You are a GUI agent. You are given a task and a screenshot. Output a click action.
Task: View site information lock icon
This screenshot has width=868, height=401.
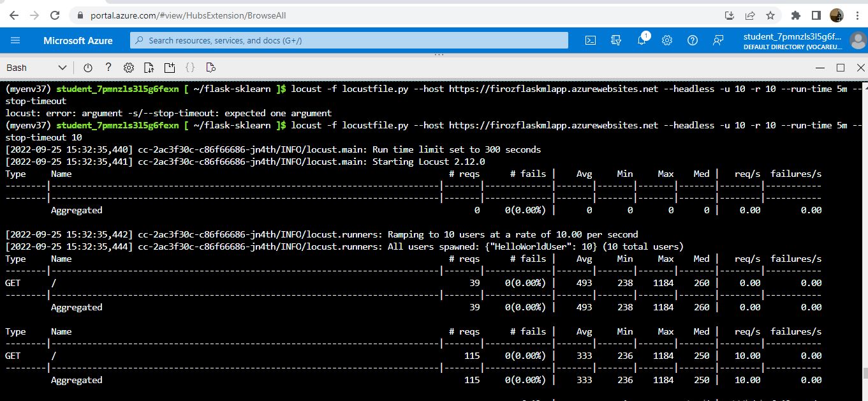pos(80,15)
